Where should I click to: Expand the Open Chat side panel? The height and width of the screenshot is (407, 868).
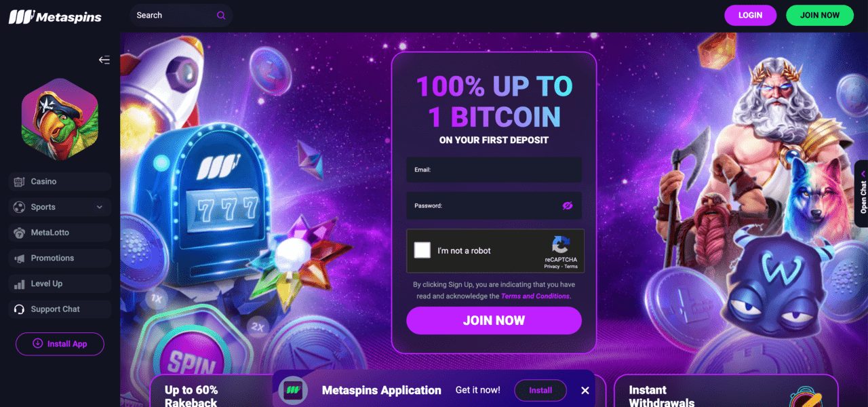click(863, 193)
